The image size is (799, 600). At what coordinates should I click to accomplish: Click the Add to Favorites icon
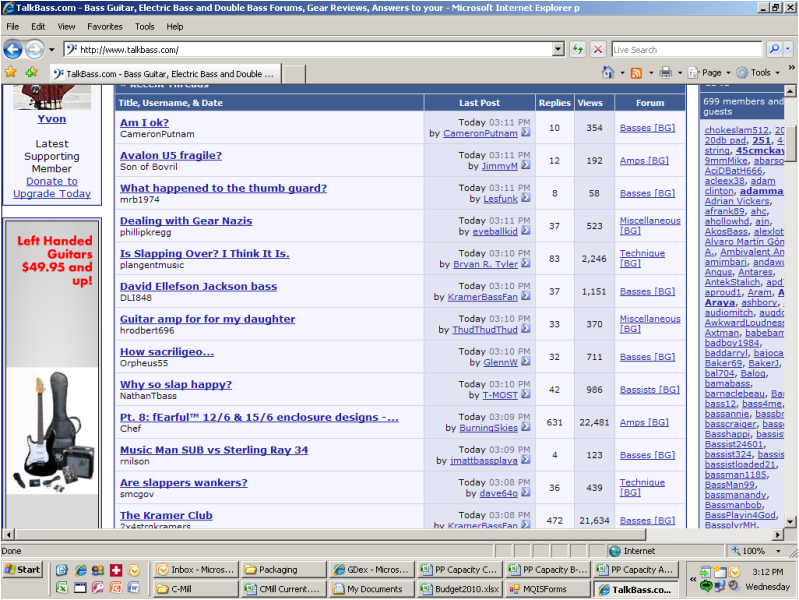32,72
